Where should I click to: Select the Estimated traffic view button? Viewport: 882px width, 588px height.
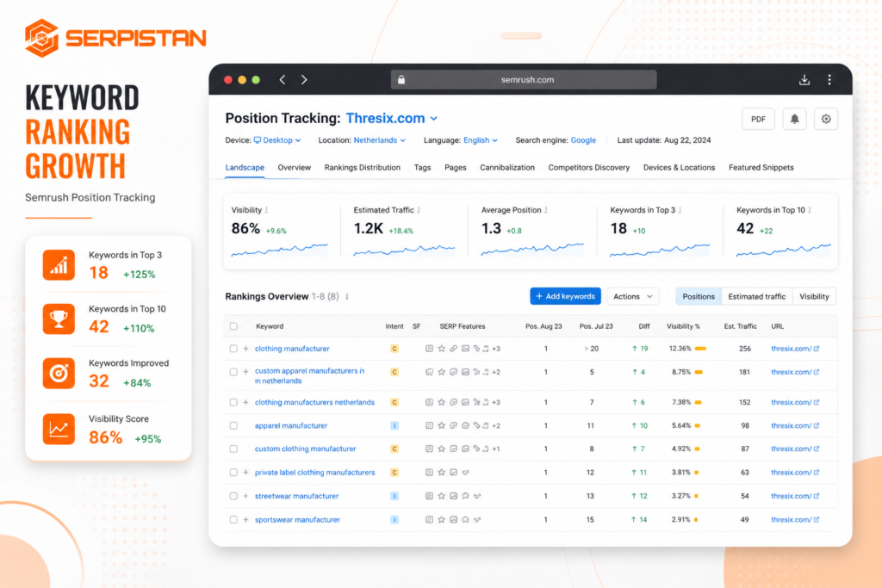click(756, 296)
